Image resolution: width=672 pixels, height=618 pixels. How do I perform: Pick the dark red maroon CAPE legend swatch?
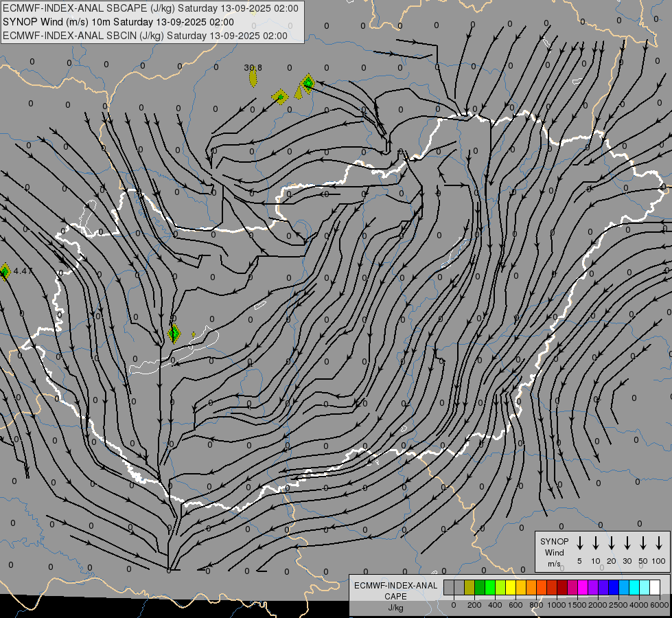tap(562, 587)
